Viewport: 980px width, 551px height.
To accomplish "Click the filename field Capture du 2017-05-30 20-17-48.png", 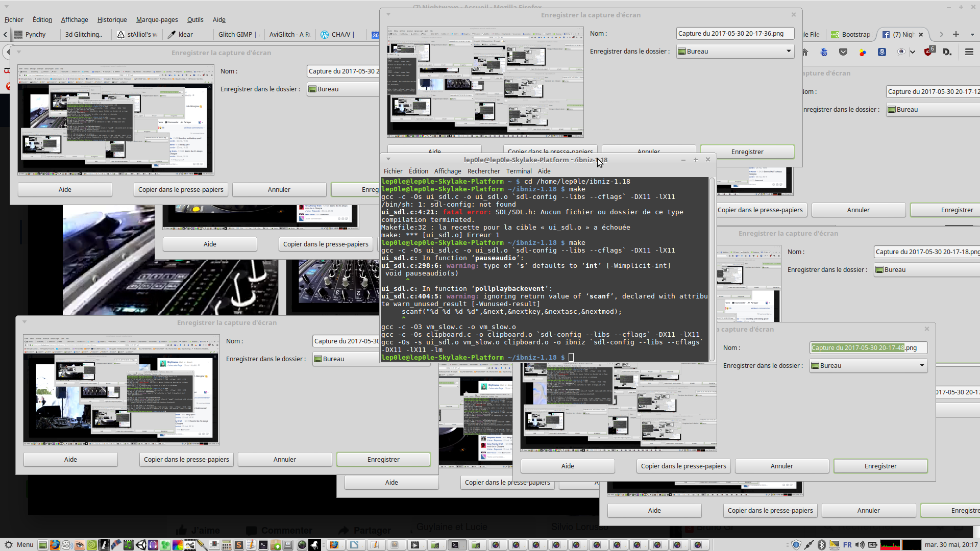I will point(868,348).
